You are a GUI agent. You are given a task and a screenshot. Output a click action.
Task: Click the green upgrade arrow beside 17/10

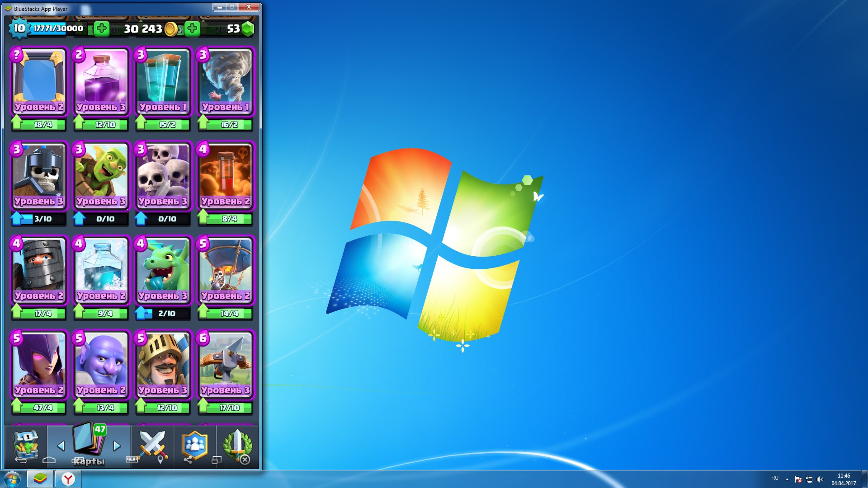pos(203,405)
